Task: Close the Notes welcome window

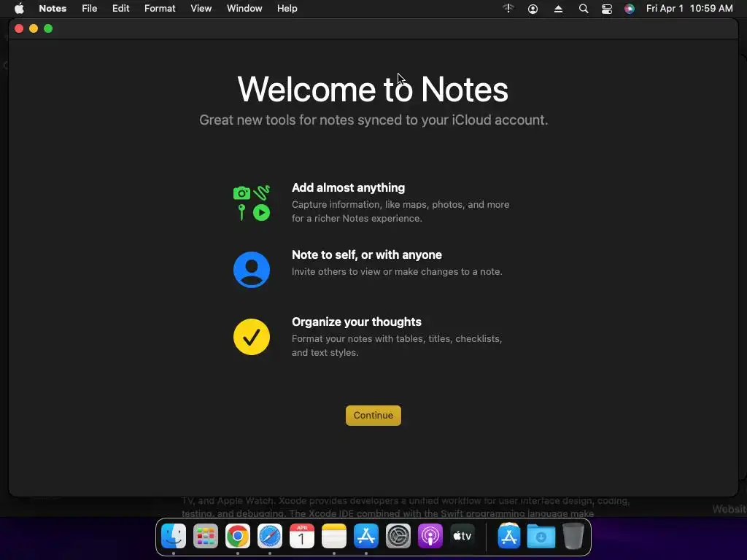Action: 19,28
